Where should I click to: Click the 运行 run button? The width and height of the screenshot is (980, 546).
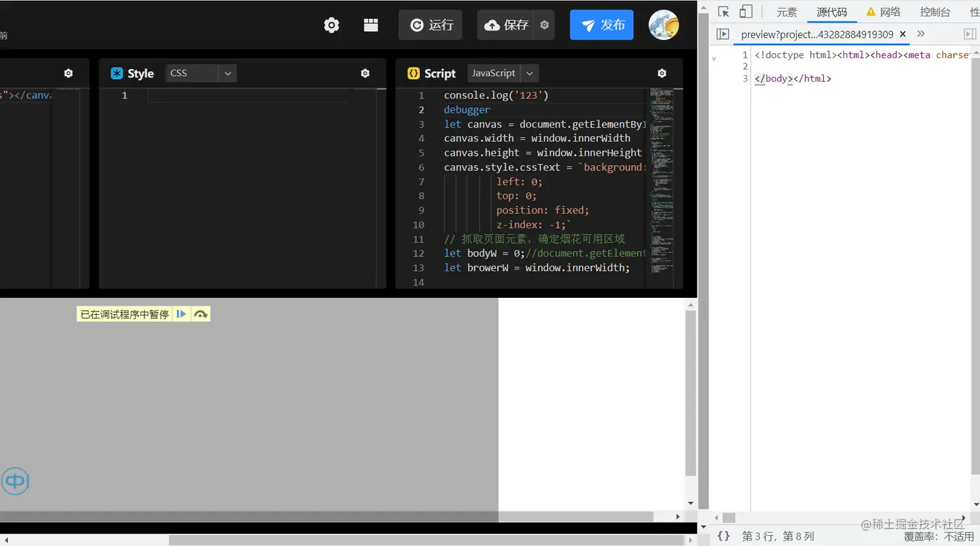tap(430, 25)
